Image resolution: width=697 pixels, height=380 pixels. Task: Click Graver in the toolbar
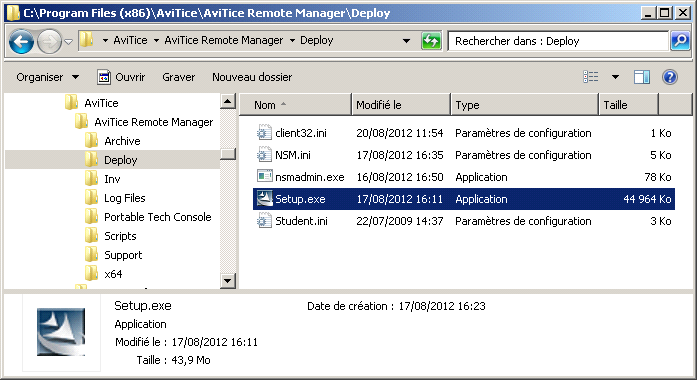coord(179,77)
